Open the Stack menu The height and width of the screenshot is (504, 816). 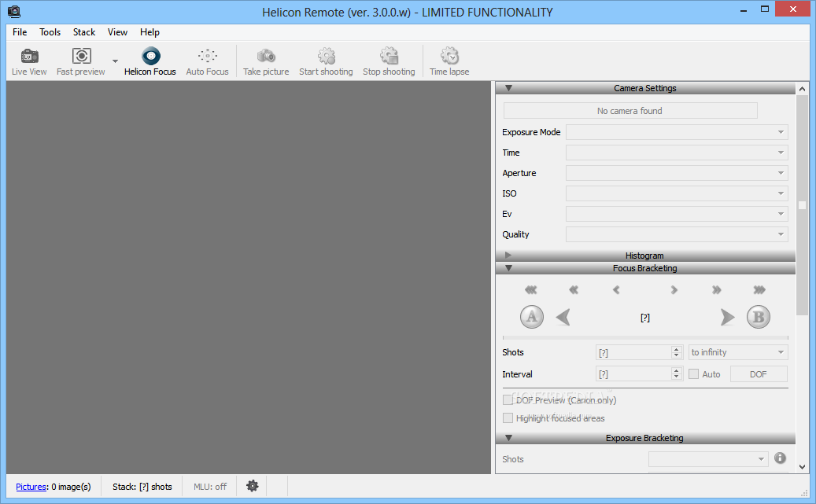tap(83, 32)
